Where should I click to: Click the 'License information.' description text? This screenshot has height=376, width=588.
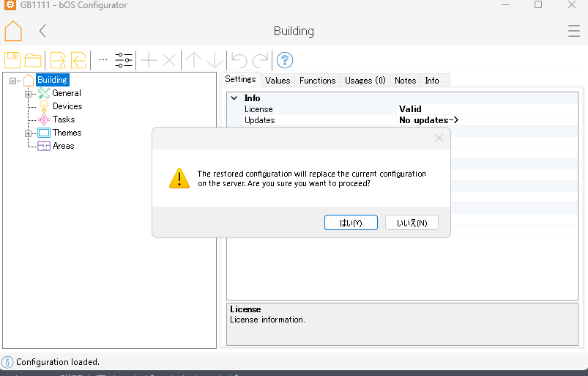click(x=267, y=320)
